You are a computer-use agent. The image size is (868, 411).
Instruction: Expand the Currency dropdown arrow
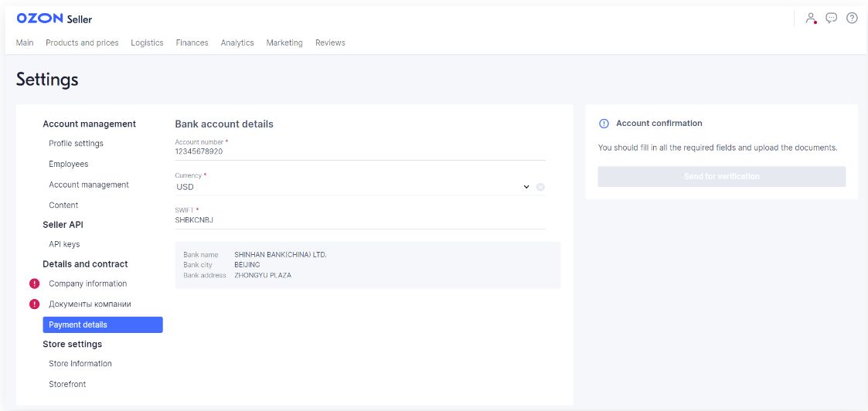[526, 187]
